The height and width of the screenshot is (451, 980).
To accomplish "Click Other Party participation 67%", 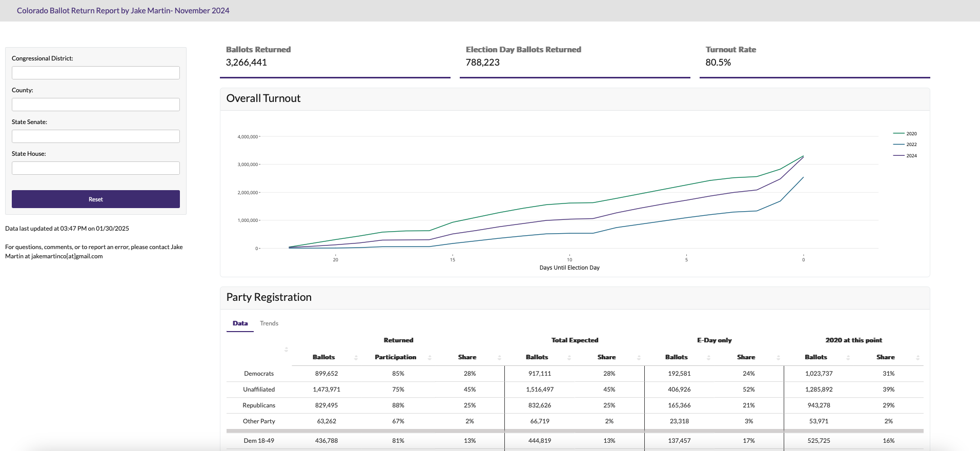I will click(x=398, y=421).
